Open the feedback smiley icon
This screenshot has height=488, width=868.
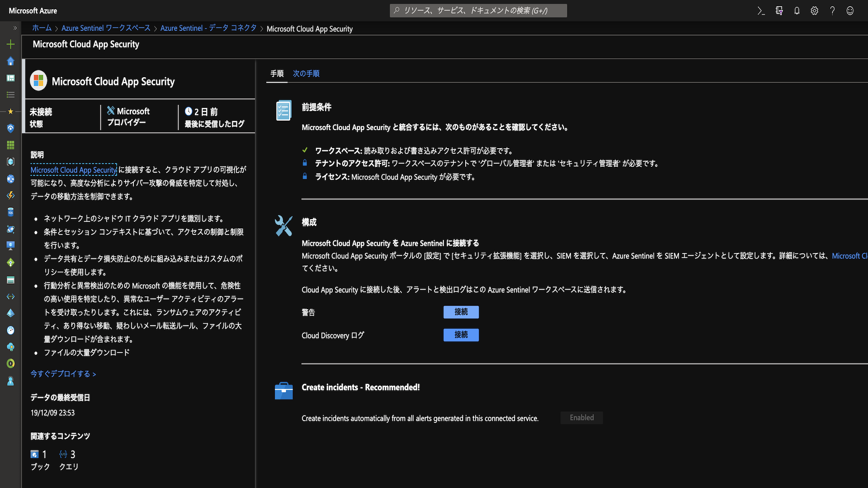[x=850, y=11]
